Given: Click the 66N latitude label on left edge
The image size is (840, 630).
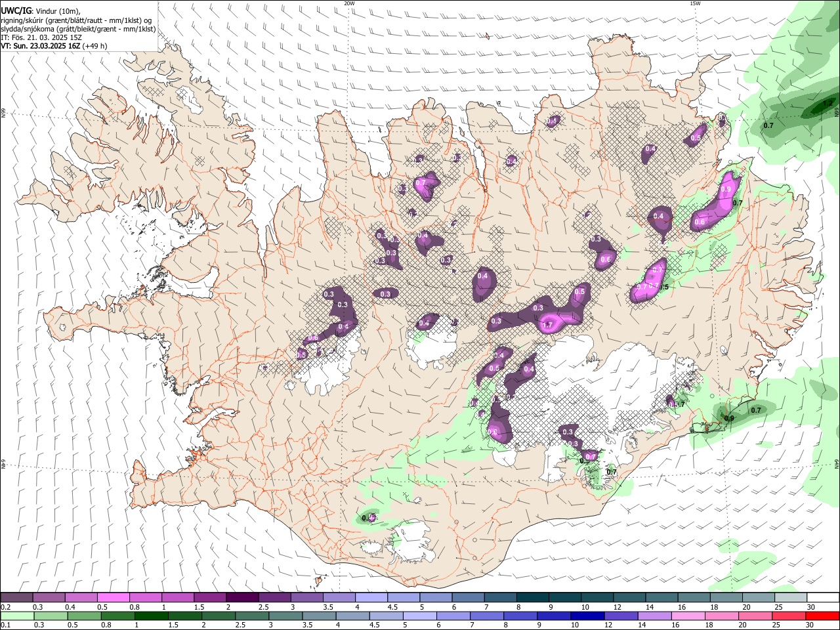Looking at the screenshot, I should coord(3,113).
